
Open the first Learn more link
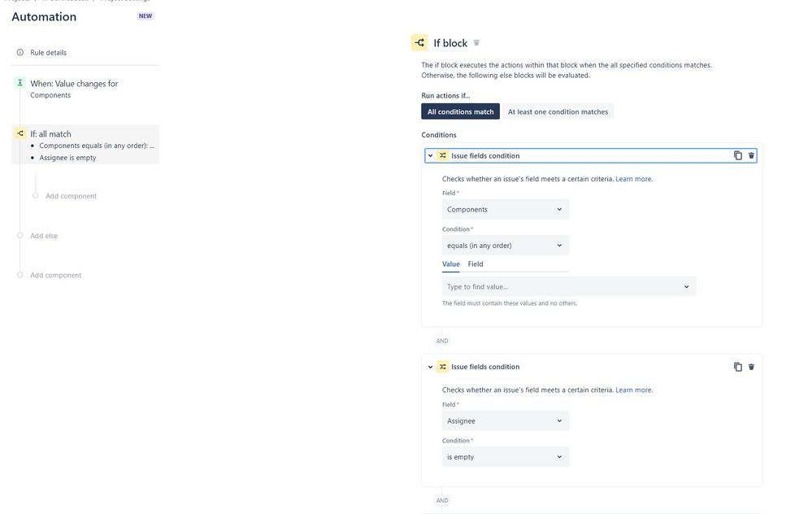click(633, 179)
